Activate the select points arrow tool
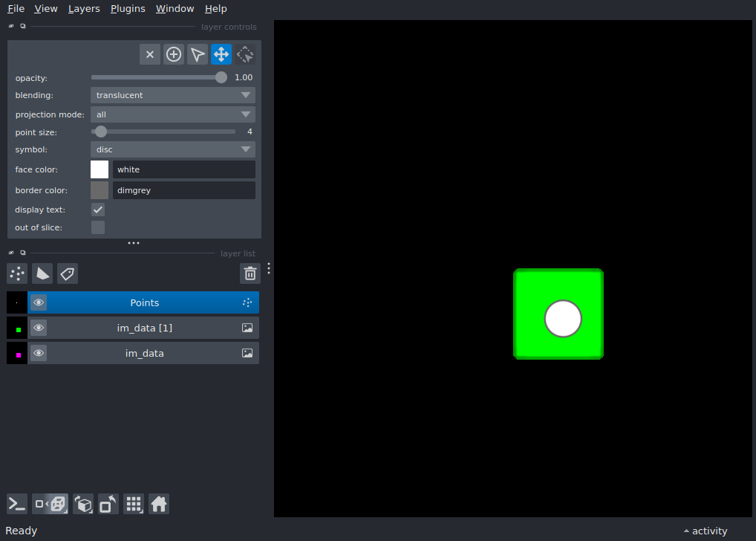Image resolution: width=756 pixels, height=541 pixels. [x=197, y=54]
